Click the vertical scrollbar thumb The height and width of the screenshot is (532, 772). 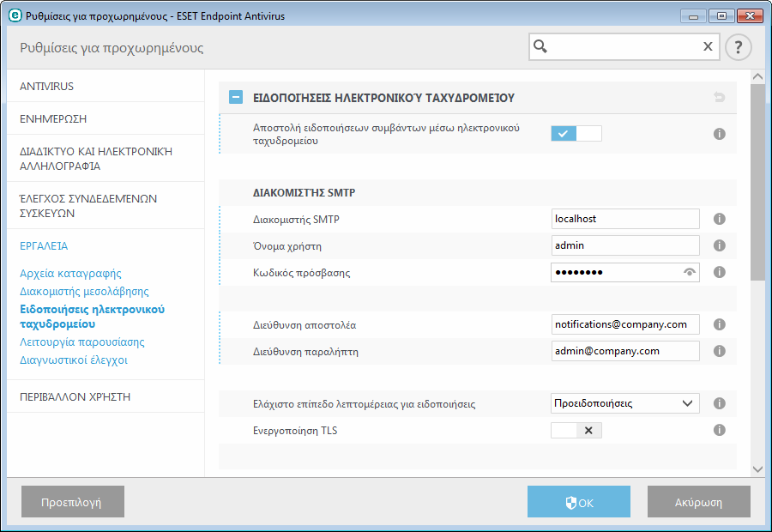click(757, 182)
